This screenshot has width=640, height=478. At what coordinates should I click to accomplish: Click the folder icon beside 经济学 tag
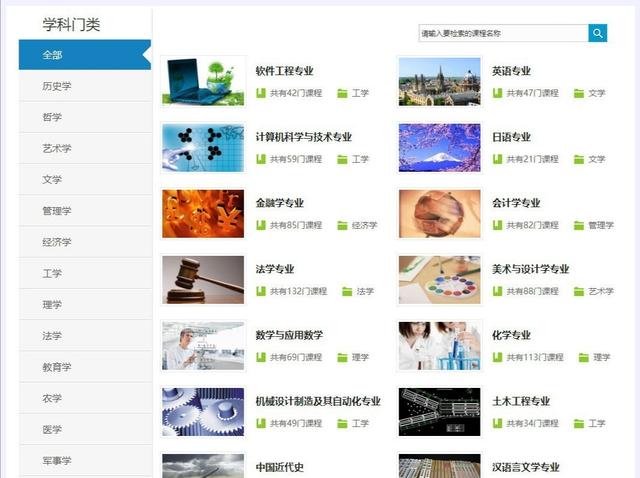(x=342, y=225)
